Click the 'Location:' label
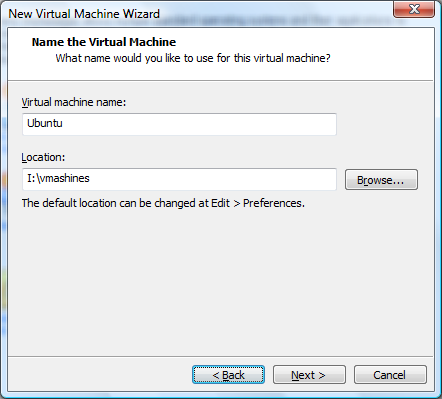442x399 pixels. pos(43,157)
